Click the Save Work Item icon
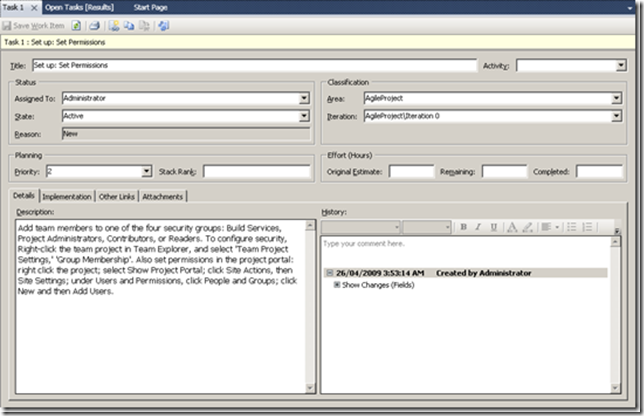 pos(7,26)
